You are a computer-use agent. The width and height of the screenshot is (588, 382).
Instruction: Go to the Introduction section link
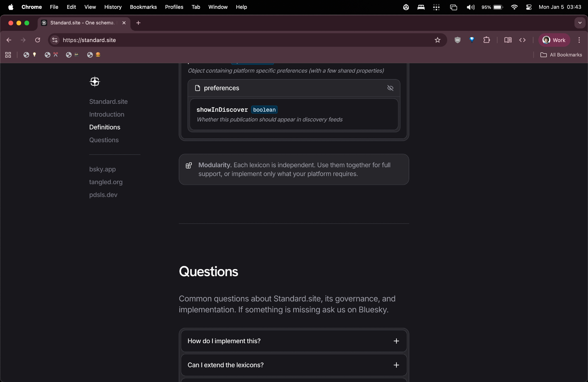click(107, 114)
